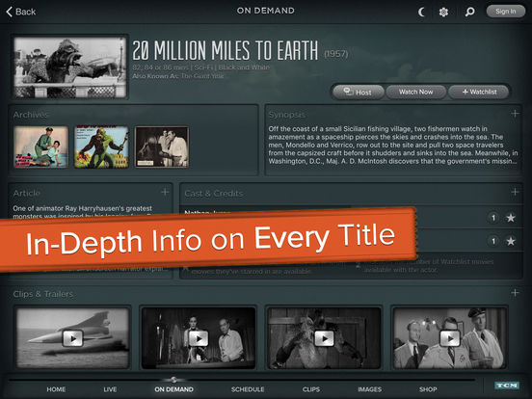Go back using the Back arrow
This screenshot has width=532, height=399.
point(21,12)
